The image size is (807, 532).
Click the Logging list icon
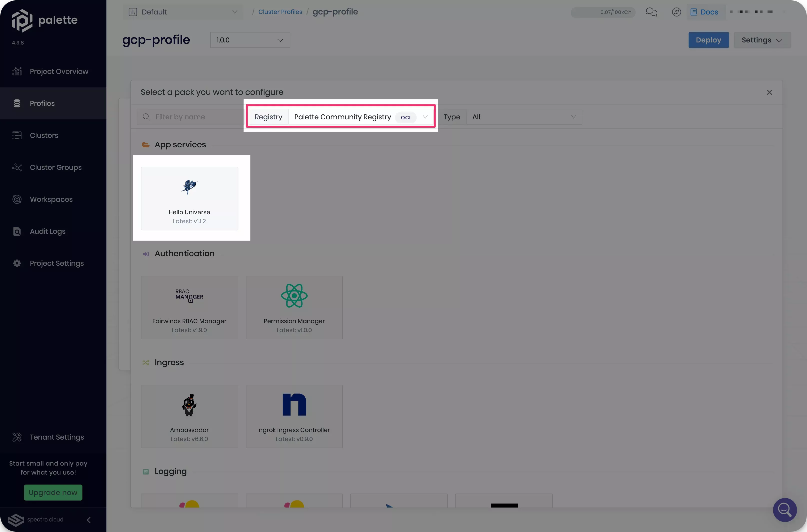point(146,472)
